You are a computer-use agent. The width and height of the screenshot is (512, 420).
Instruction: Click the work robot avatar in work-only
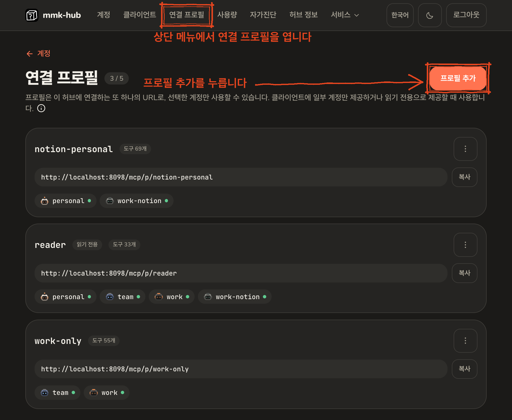[94, 393]
